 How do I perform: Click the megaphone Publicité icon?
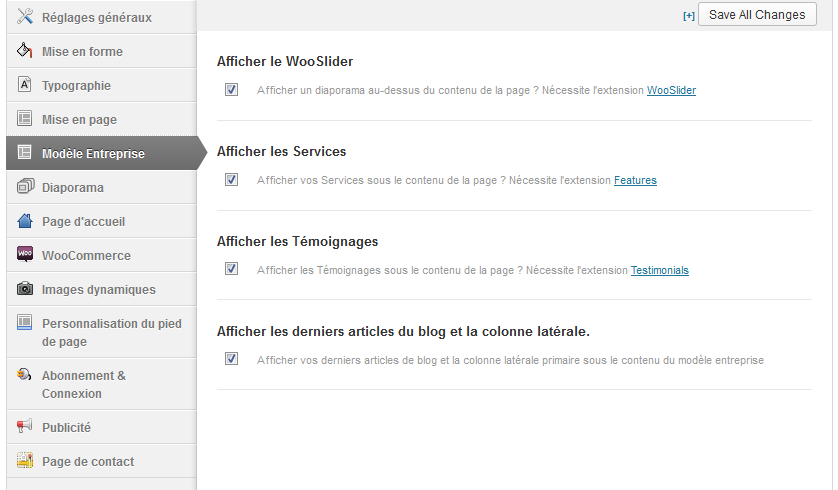click(25, 427)
